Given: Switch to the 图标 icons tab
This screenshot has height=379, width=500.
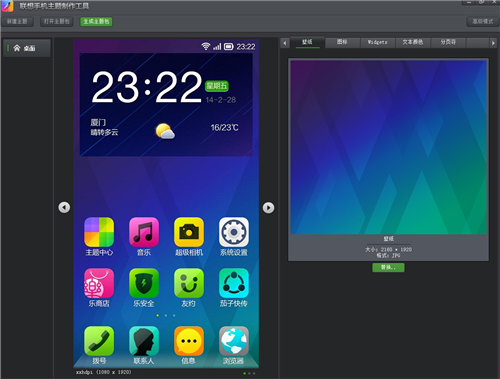Looking at the screenshot, I should click(x=342, y=42).
